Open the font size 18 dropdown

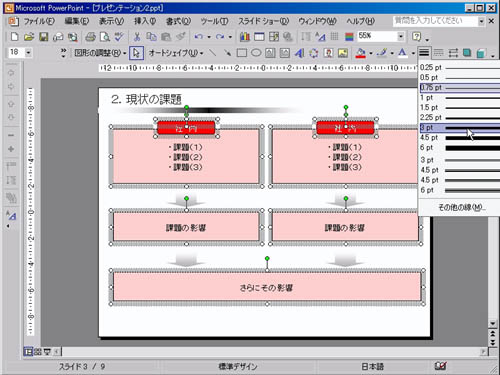coord(29,53)
